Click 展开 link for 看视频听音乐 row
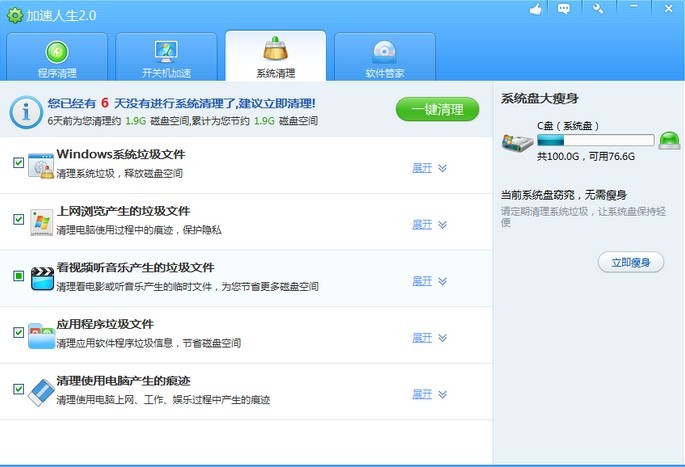 click(422, 281)
